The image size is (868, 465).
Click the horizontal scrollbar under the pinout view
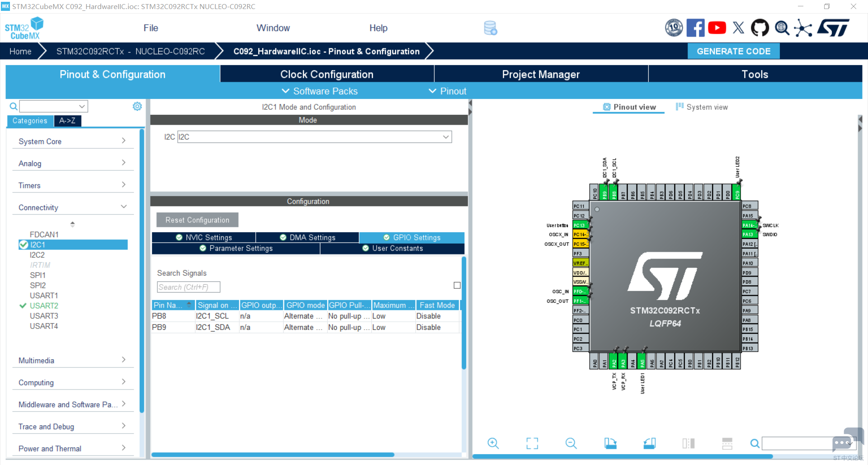point(623,456)
